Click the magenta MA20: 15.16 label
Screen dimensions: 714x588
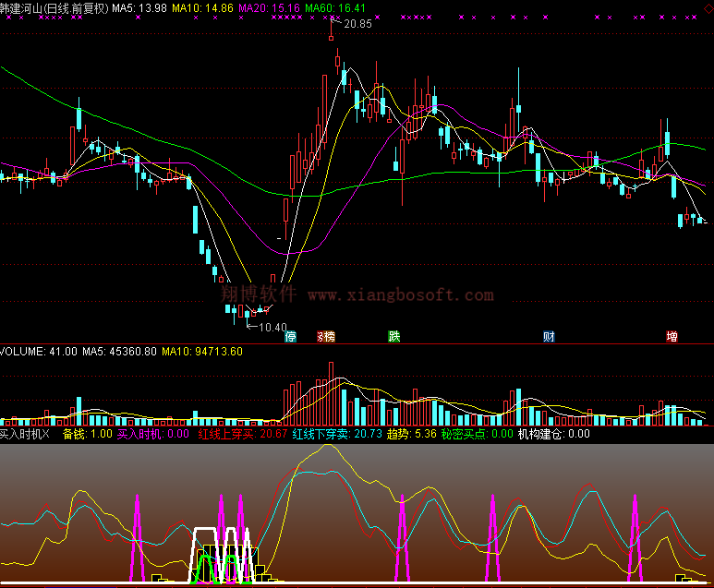tap(269, 8)
